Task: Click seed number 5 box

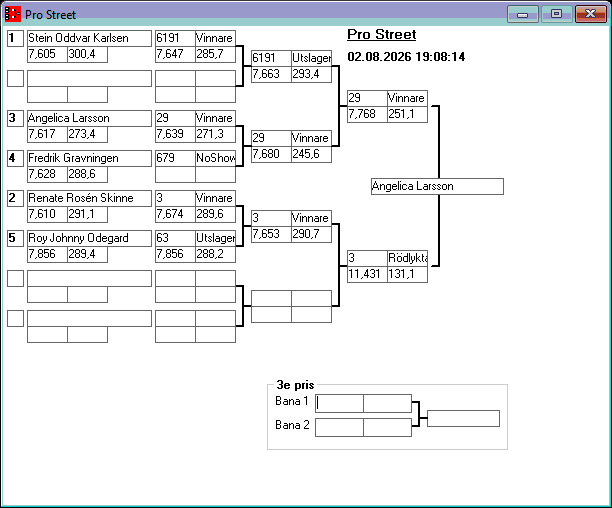Action: (16, 238)
